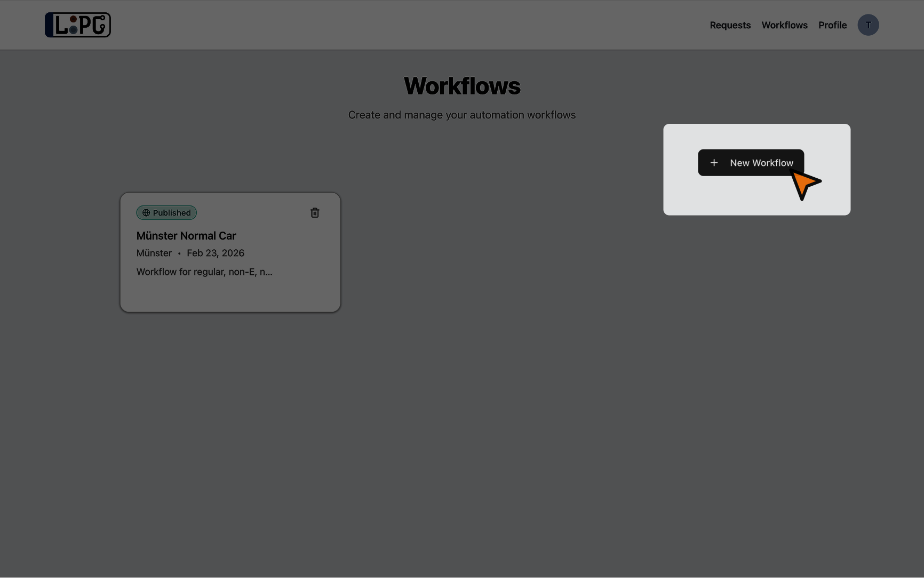Click the plus icon in New Workflow
The width and height of the screenshot is (924, 578).
tap(714, 163)
